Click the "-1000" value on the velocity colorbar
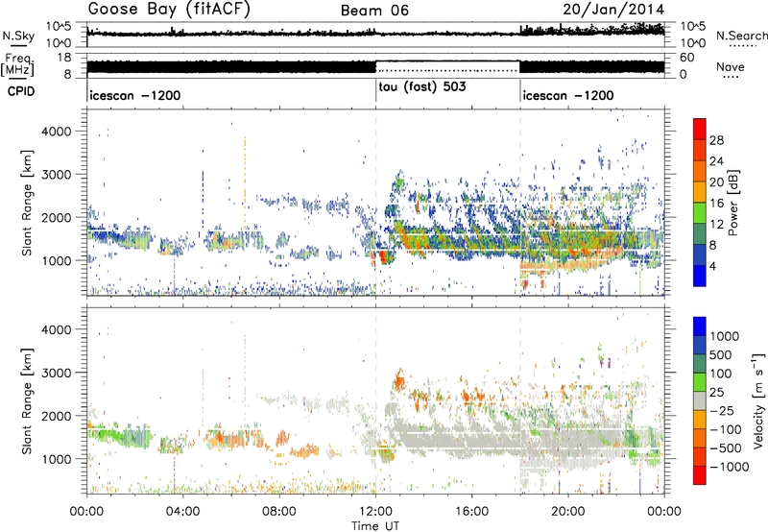Viewport: 768px width, 532px height. 729,467
